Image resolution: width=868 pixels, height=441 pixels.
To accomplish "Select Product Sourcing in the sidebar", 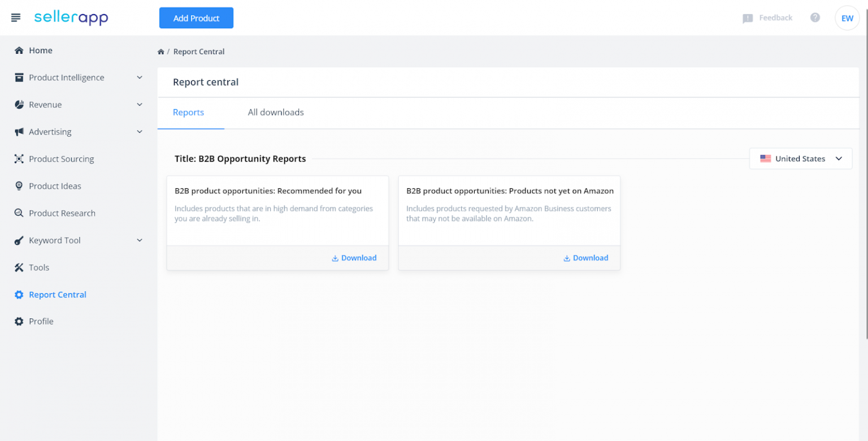I will pos(61,159).
